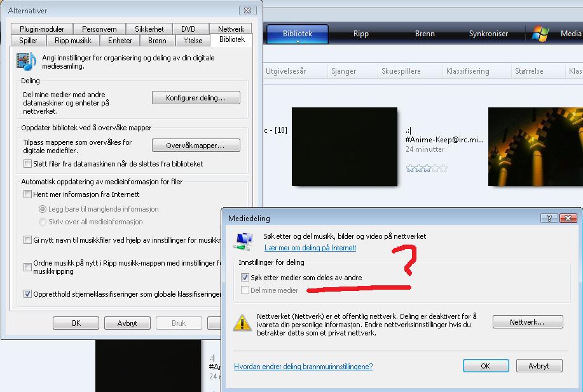Select the Bibliotek tab in Alternativer
Screen dimensions: 583x392
[x=232, y=39]
